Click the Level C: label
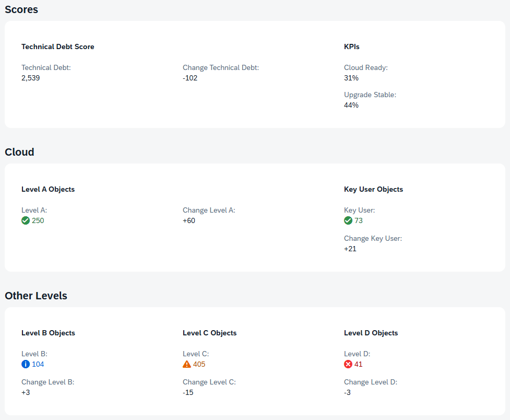Image resolution: width=510 pixels, height=420 pixels. [196, 354]
